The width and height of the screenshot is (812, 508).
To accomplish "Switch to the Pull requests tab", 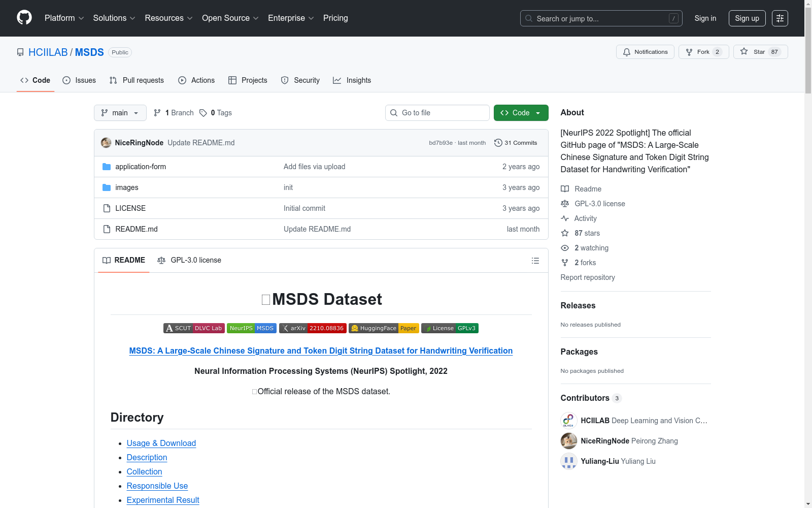I will [137, 80].
